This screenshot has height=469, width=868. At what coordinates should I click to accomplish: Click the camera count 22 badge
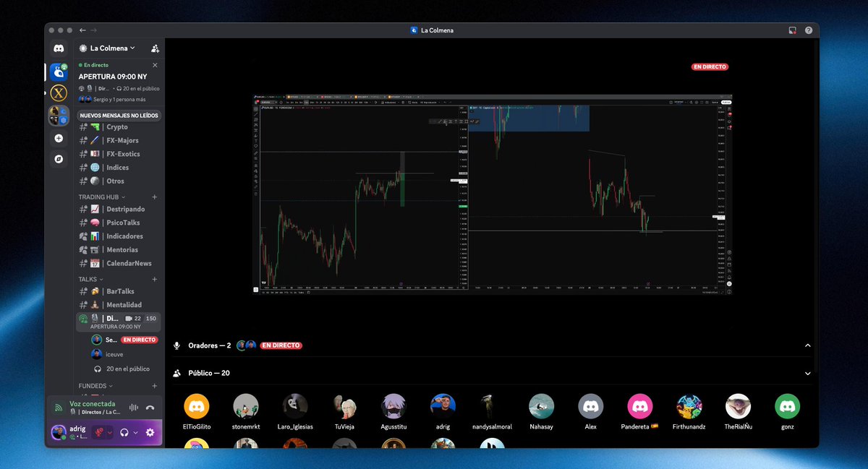tap(133, 319)
